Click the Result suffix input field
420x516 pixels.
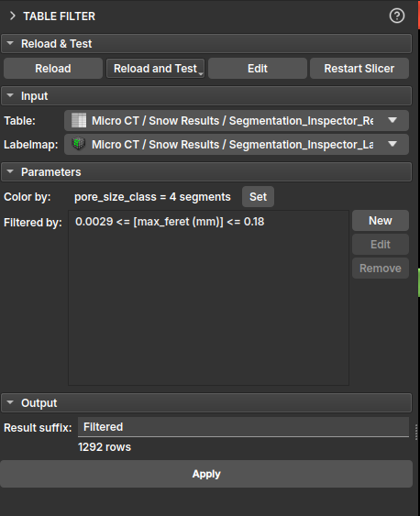click(243, 427)
